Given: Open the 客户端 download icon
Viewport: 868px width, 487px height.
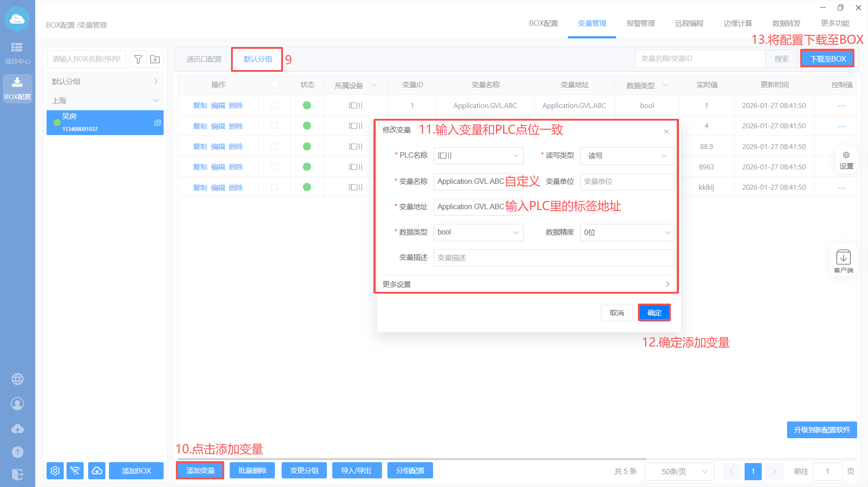Looking at the screenshot, I should 843,261.
